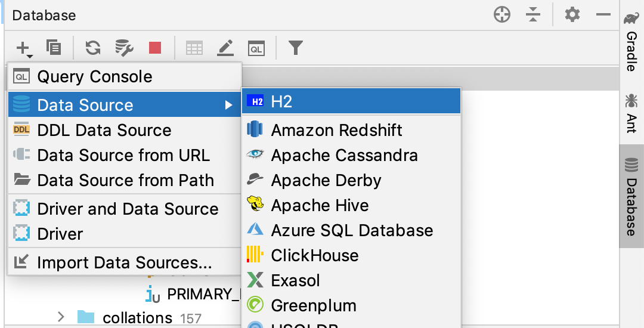This screenshot has width=644, height=328.
Task: Open Data Source Properties wrench icon
Action: click(x=123, y=48)
